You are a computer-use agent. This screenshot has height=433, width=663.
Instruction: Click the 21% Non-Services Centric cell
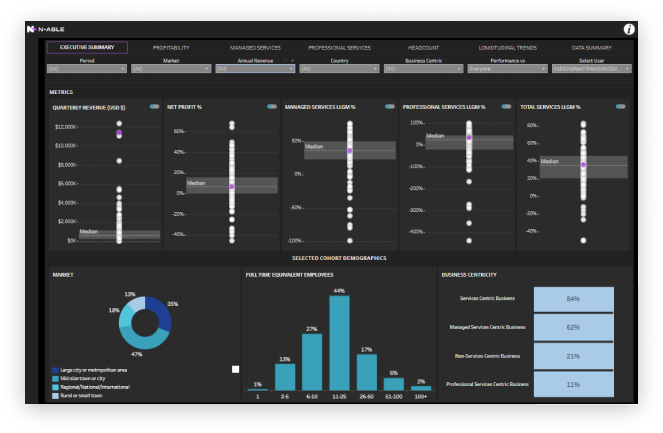point(573,356)
